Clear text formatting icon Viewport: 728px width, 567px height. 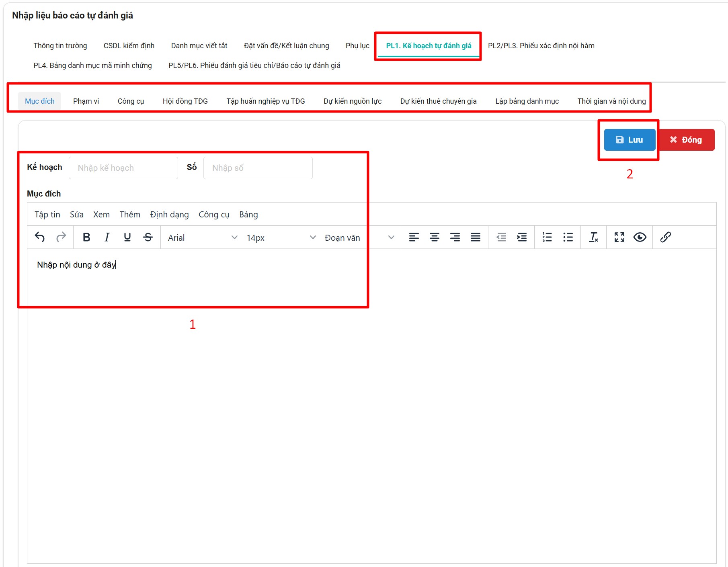pos(593,237)
